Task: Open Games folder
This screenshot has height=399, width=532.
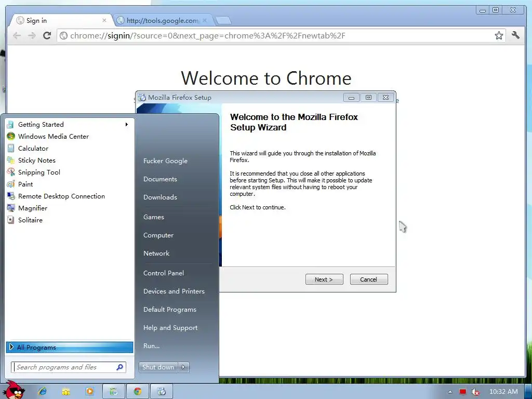Action: 154,217
